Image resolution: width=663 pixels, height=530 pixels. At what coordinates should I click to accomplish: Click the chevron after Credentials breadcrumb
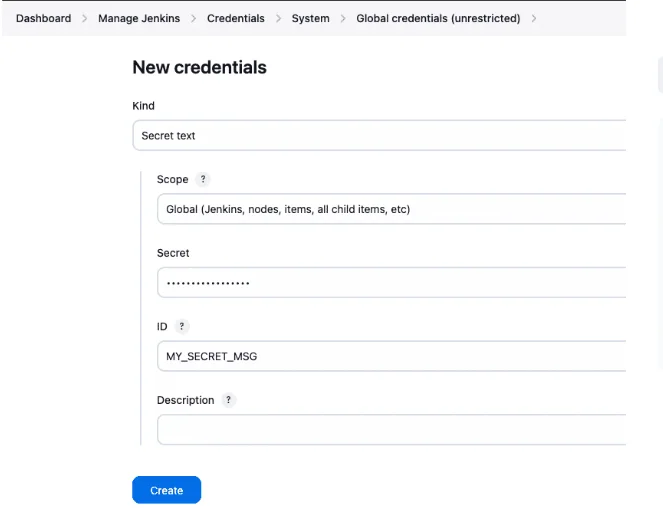click(x=279, y=19)
